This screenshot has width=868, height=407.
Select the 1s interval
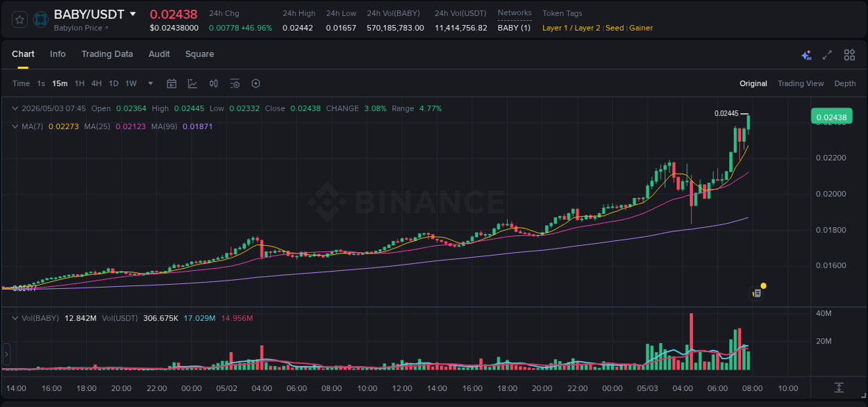41,83
